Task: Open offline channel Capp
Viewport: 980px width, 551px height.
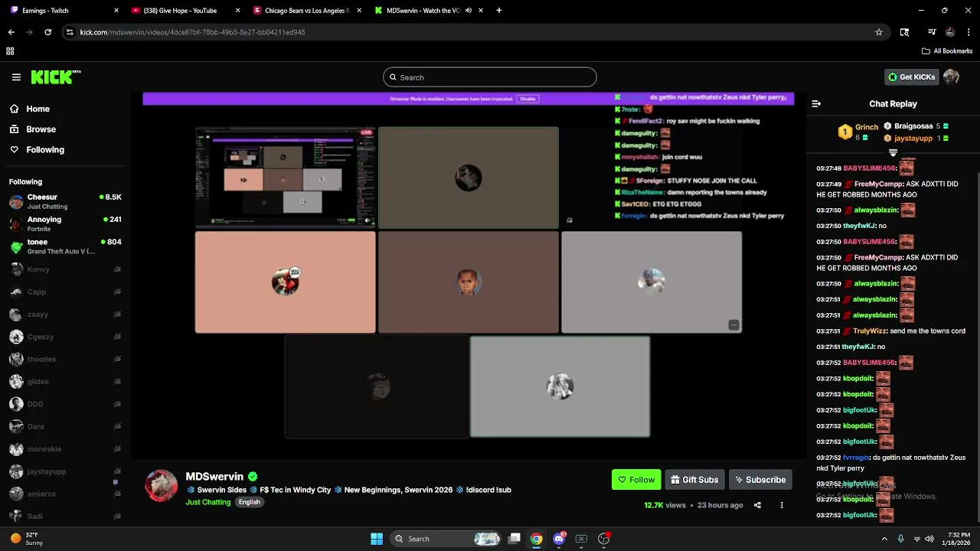Action: (x=65, y=292)
